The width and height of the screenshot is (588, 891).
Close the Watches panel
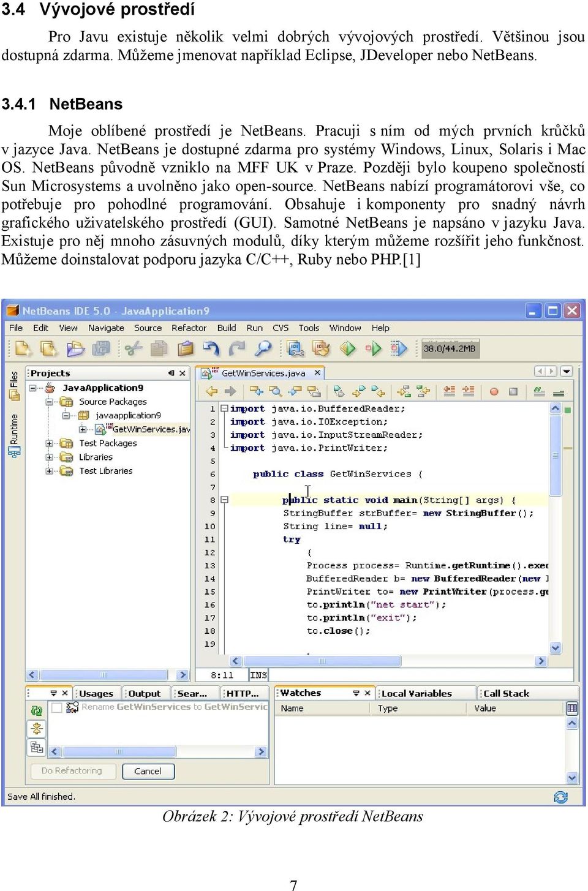[367, 693]
